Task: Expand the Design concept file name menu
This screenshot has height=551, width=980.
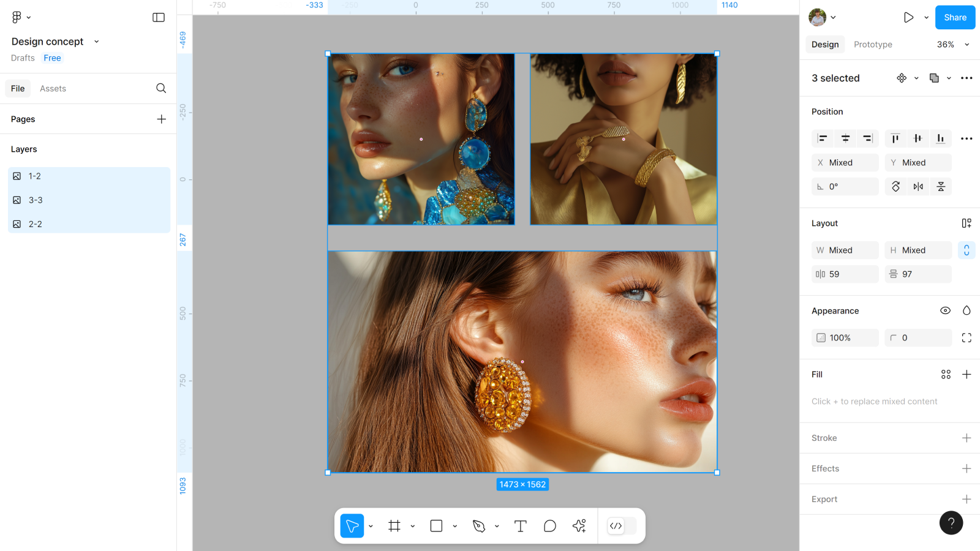Action: pos(96,42)
